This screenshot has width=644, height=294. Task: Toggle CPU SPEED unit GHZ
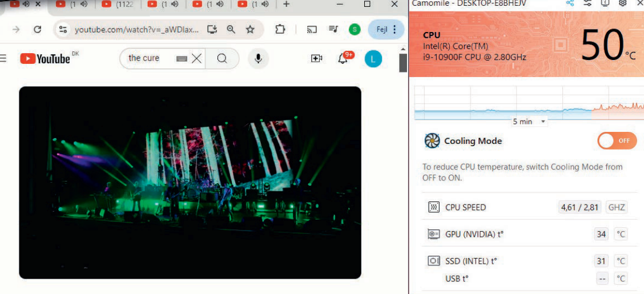[x=617, y=207]
